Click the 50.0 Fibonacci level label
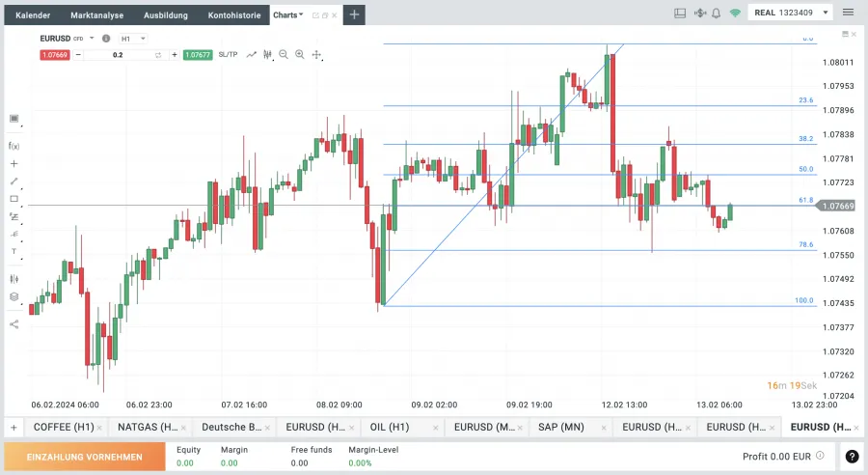The image size is (868, 475). tap(806, 169)
